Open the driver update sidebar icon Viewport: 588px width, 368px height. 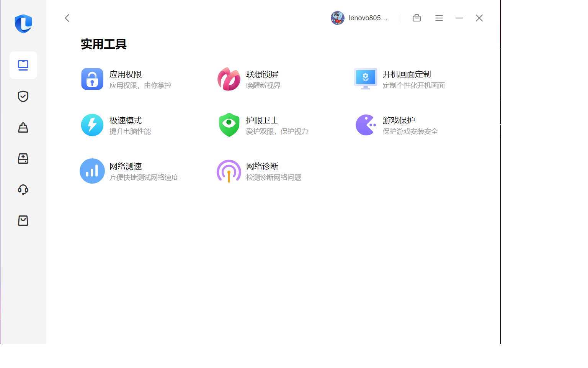[x=23, y=158]
